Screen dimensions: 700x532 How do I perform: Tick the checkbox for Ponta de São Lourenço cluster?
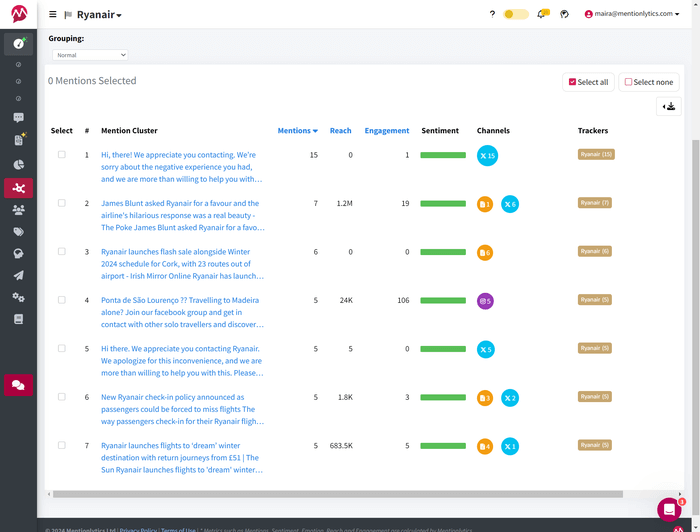[62, 300]
